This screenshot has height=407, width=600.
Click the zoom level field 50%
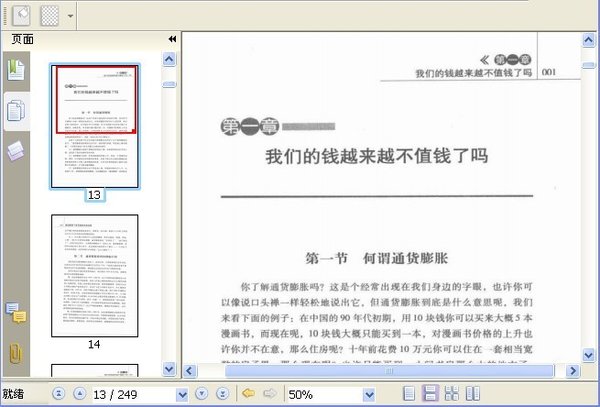point(324,394)
